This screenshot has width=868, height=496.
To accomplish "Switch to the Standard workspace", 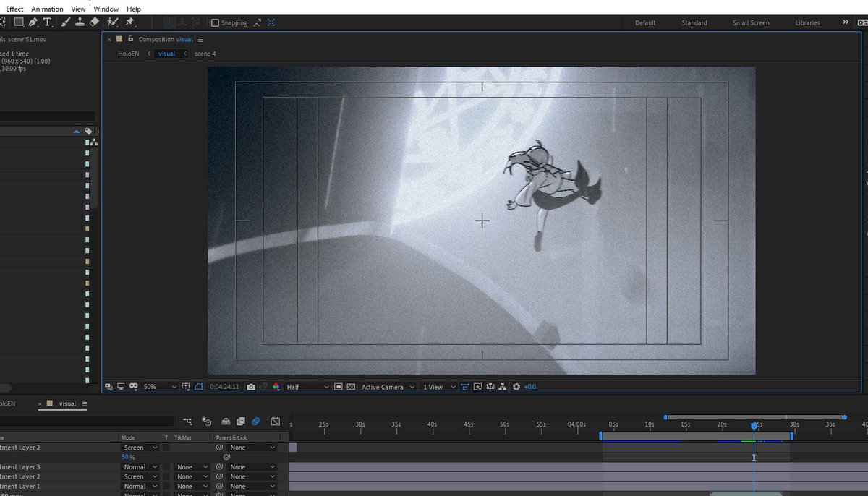I will (x=694, y=22).
